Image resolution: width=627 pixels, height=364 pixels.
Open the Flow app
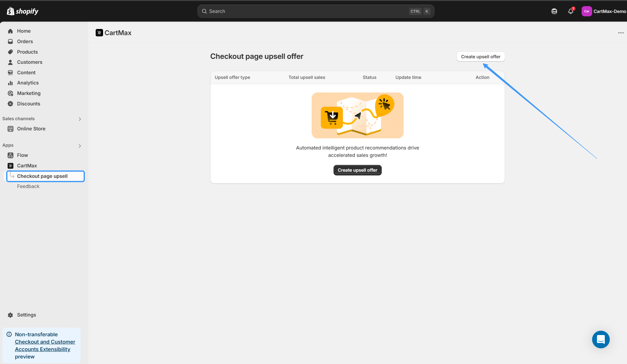point(23,155)
